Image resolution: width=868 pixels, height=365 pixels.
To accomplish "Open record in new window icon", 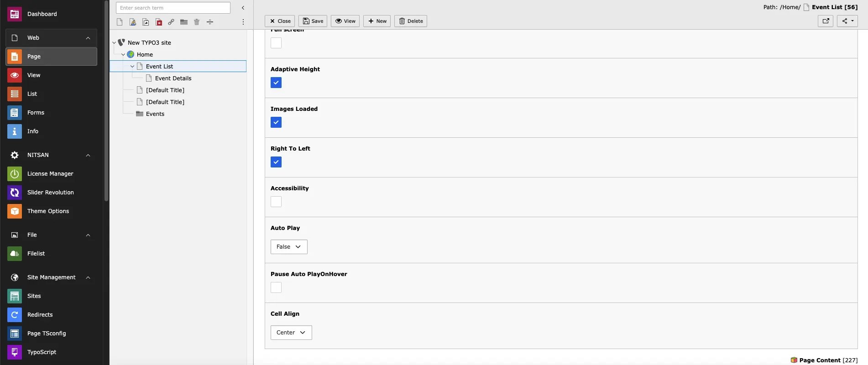I will [826, 21].
